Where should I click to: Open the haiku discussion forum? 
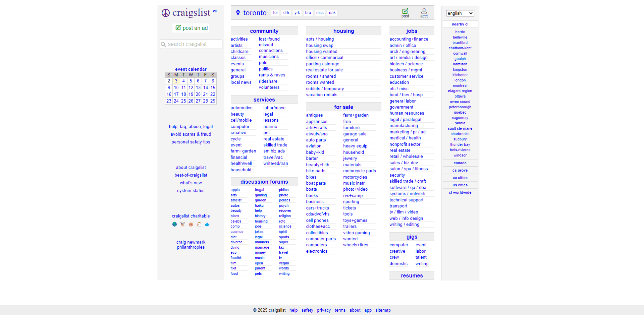pos(259,206)
